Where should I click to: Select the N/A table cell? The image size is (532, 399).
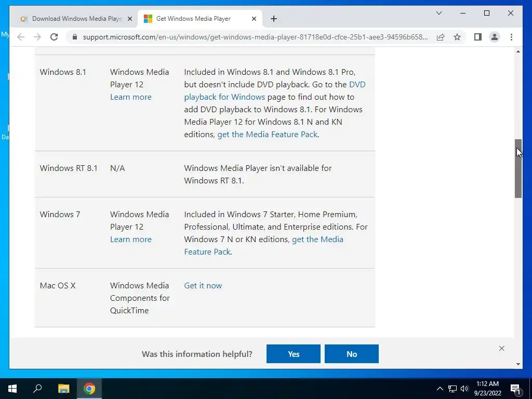(x=117, y=168)
